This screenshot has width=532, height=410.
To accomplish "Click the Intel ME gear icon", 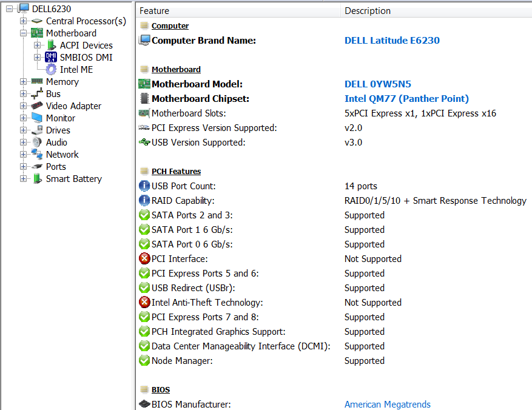I will (x=51, y=70).
